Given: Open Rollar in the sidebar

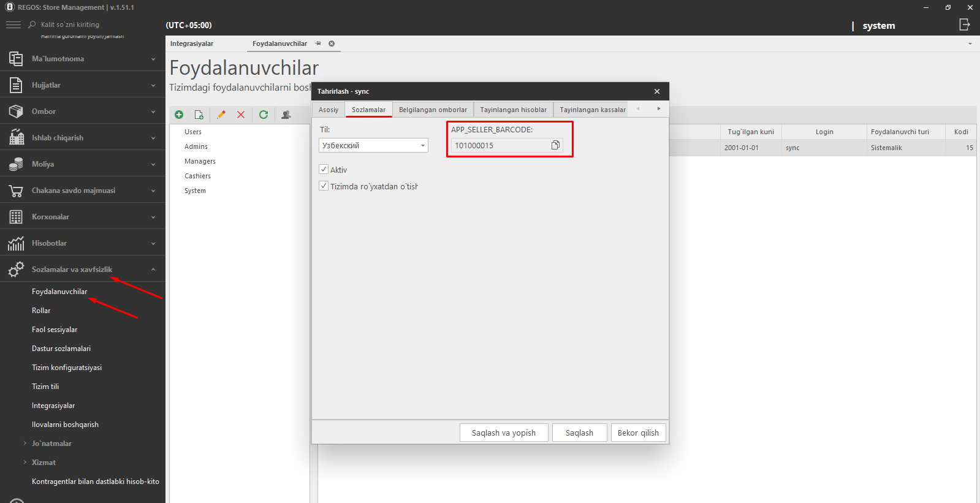Looking at the screenshot, I should tap(41, 311).
